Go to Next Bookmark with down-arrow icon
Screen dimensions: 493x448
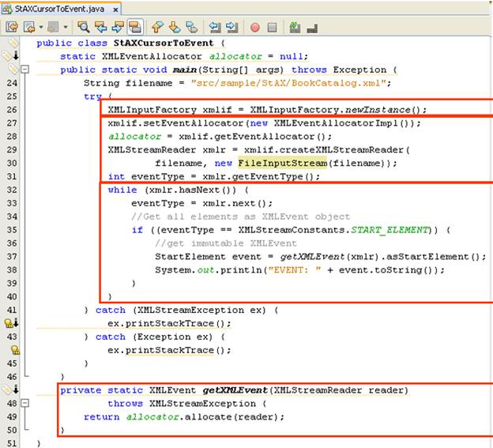(x=175, y=27)
